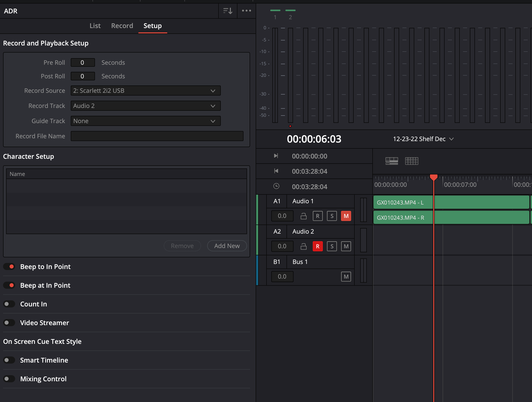Lock the Audio 2 track
The height and width of the screenshot is (402, 532).
(x=303, y=246)
